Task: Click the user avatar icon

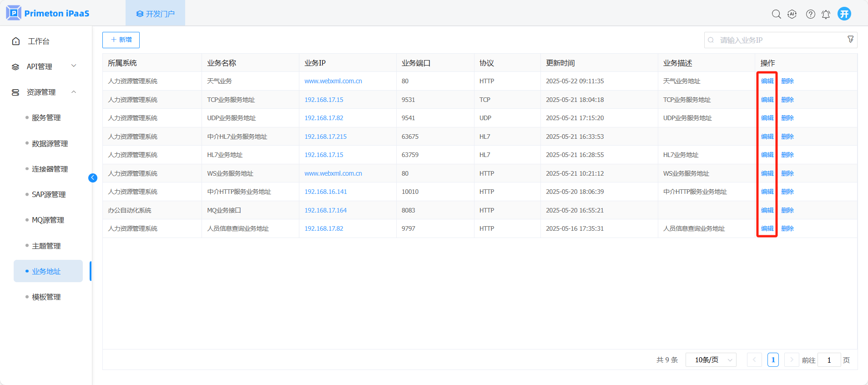Action: 844,14
